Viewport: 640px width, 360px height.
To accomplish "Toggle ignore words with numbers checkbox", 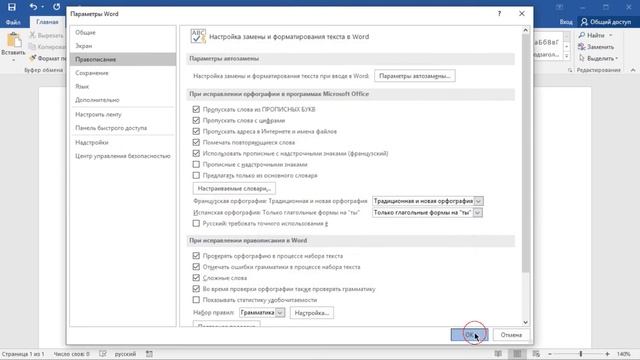I will click(x=196, y=120).
